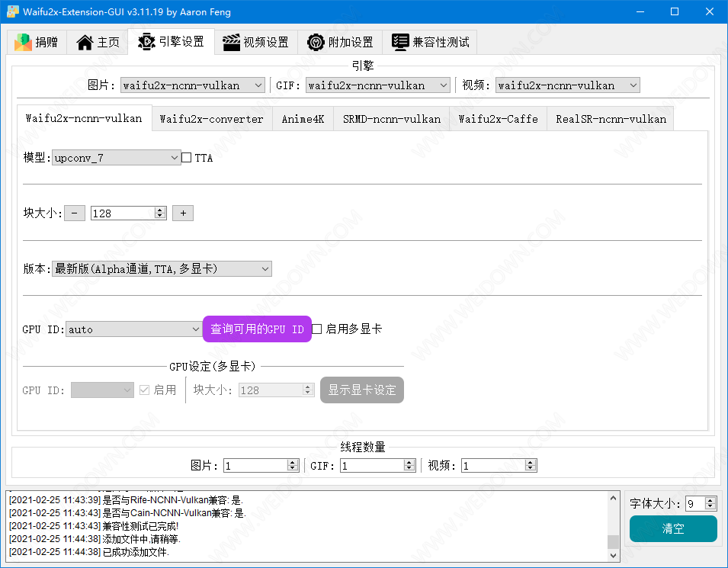Screen dimensions: 728x568
Task: Click the 字体大小 font size field
Action: (x=695, y=503)
